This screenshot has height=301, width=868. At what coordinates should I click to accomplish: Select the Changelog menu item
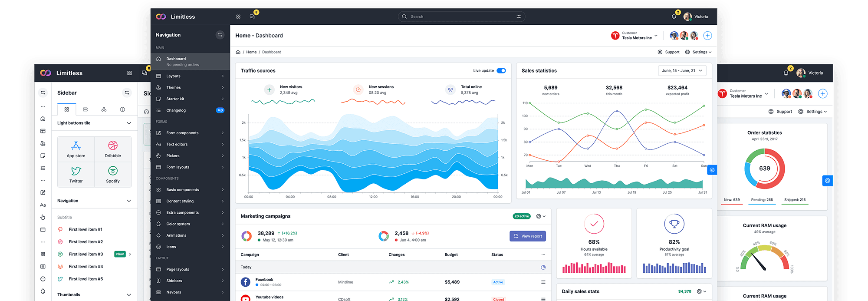tap(190, 110)
